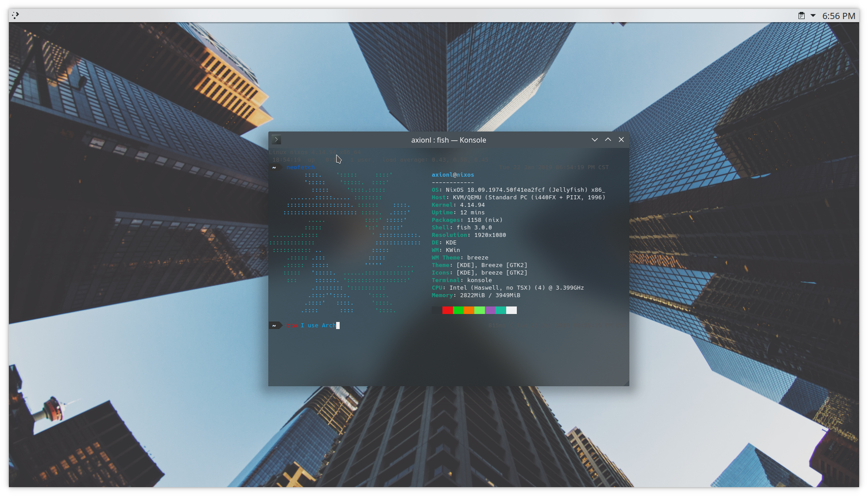
Task: Click the purple color block in neofetch palette
Action: (x=490, y=310)
